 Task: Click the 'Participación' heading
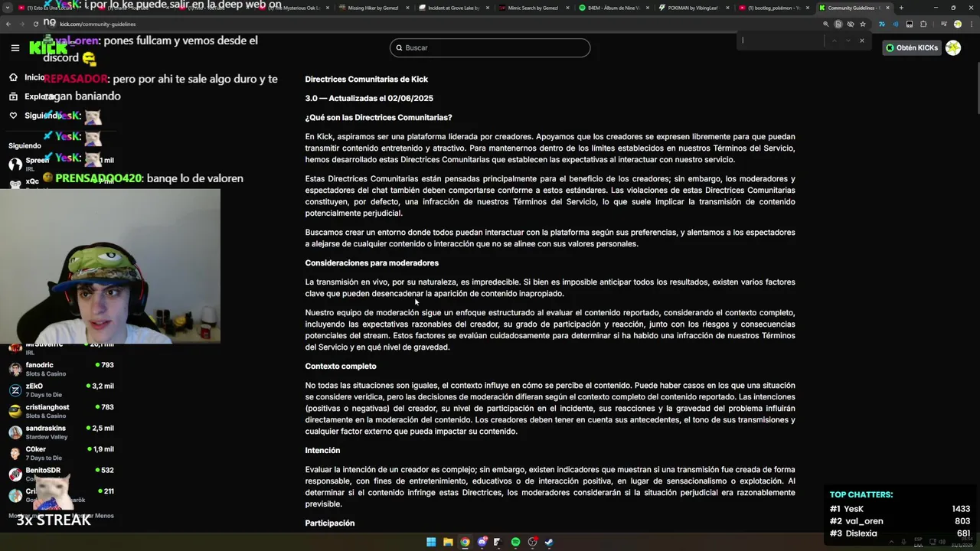pyautogui.click(x=329, y=523)
